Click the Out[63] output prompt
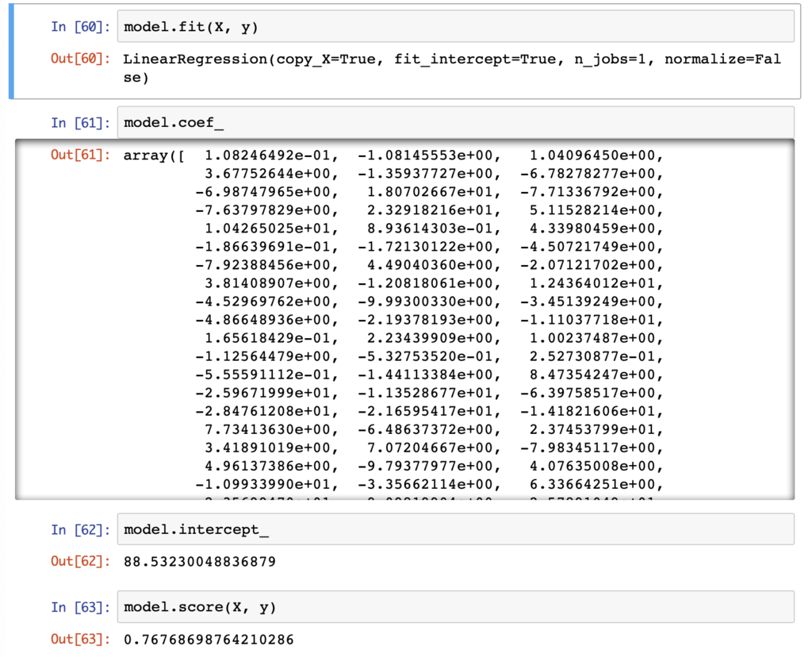This screenshot has height=657, width=812. click(81, 640)
